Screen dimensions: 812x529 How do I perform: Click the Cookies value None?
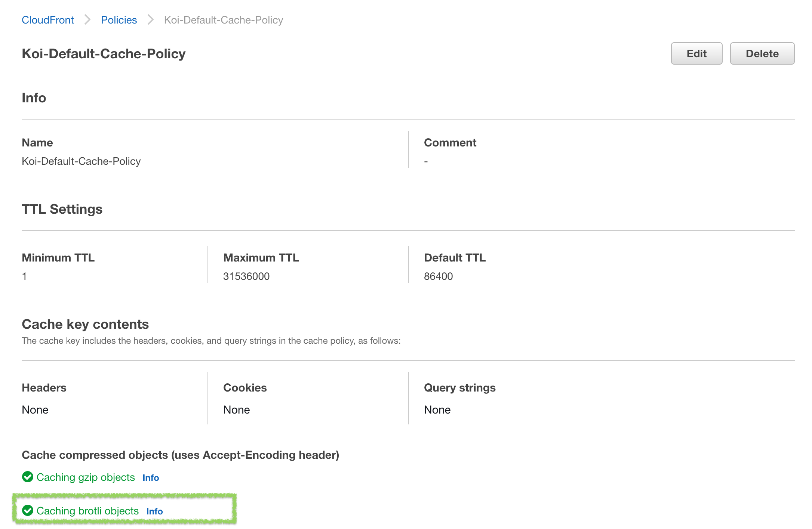pos(236,410)
